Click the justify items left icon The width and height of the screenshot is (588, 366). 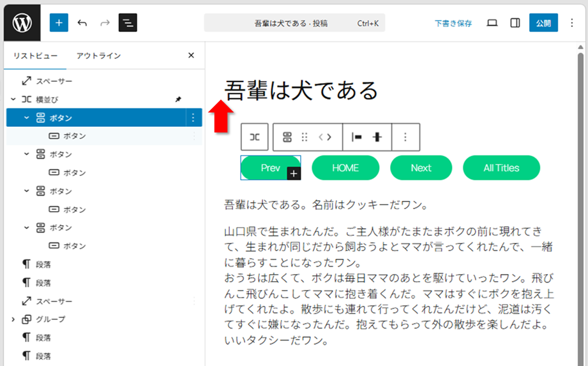(x=357, y=137)
